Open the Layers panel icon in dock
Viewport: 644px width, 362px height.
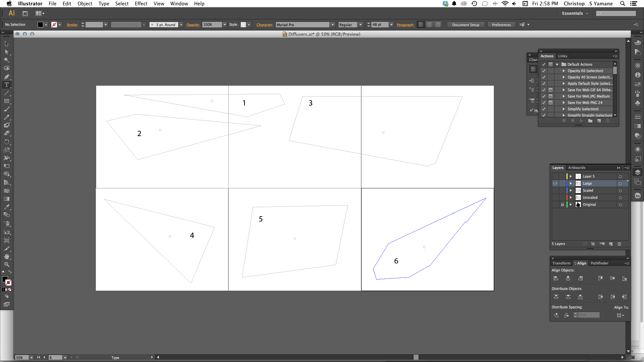click(638, 172)
